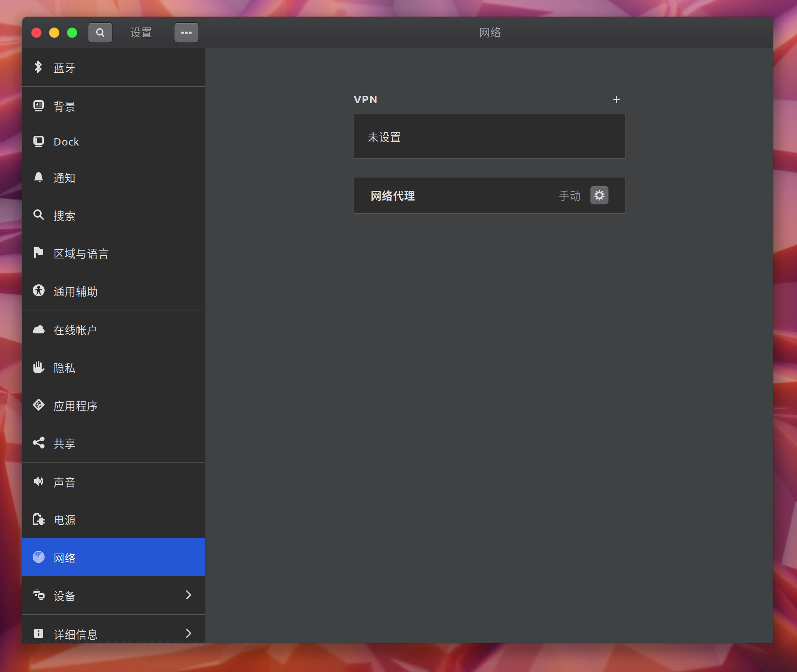
Task: Open network proxy gear settings
Action: click(599, 195)
